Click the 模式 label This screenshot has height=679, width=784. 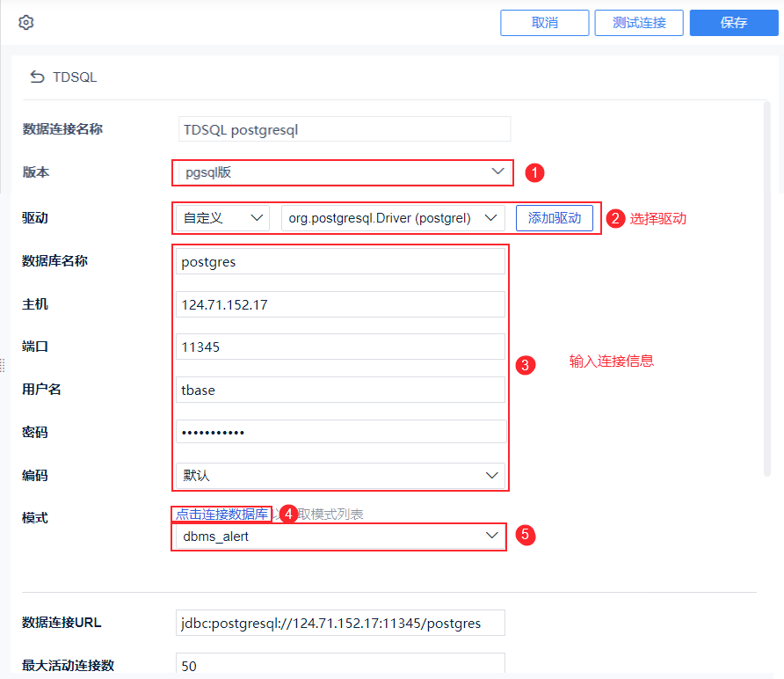(35, 518)
